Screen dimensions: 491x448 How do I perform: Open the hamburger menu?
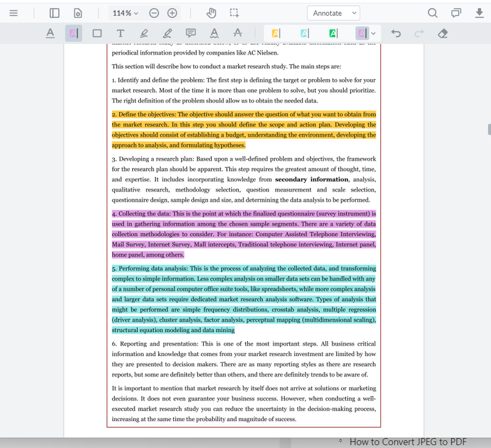(x=14, y=13)
